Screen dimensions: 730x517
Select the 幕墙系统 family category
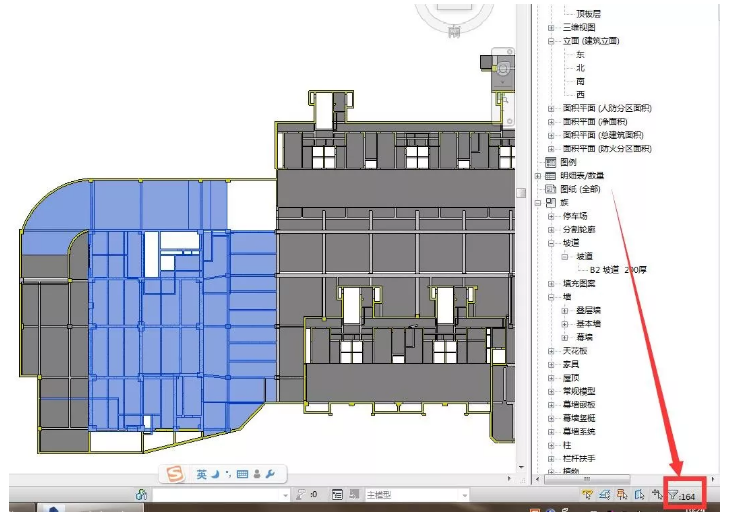pyautogui.click(x=579, y=432)
